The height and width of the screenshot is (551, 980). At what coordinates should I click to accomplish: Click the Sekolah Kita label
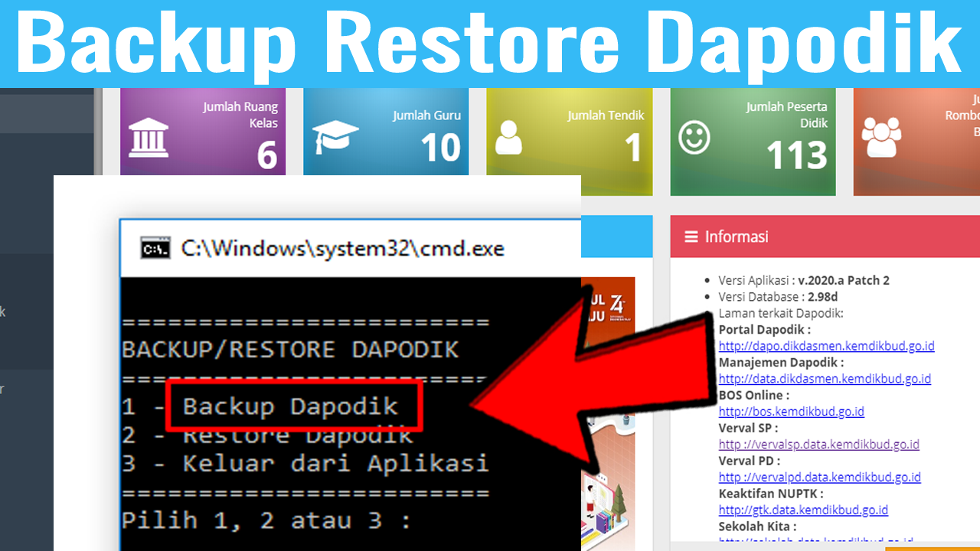[x=758, y=527]
